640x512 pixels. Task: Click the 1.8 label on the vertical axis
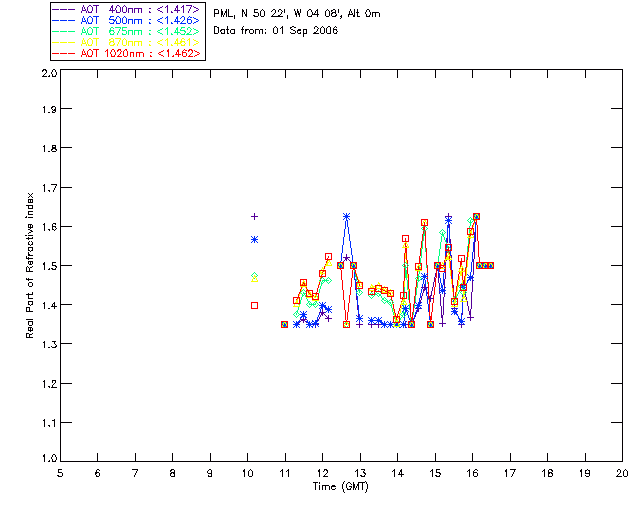click(49, 148)
